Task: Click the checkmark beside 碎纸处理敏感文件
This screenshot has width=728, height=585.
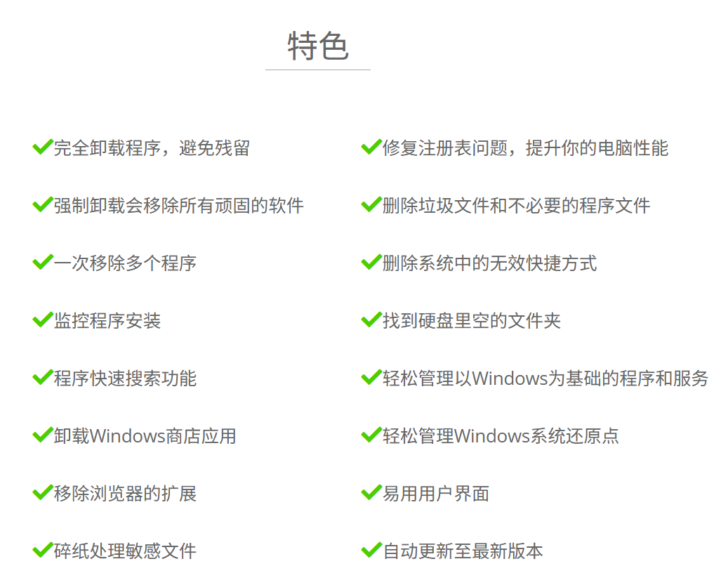Action: [43, 550]
